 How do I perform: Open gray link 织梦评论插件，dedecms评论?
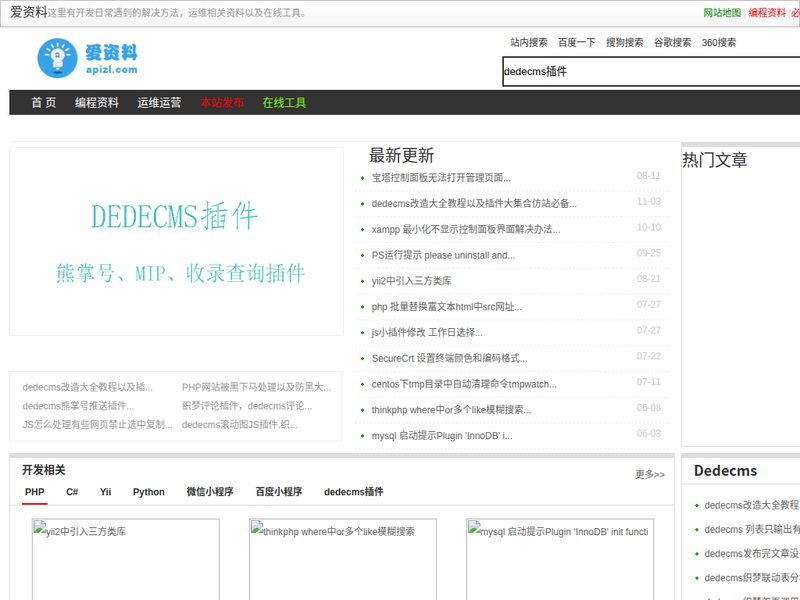click(247, 406)
